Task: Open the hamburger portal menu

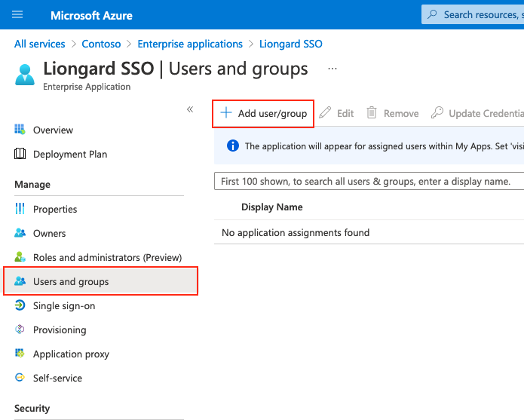Action: click(x=17, y=14)
